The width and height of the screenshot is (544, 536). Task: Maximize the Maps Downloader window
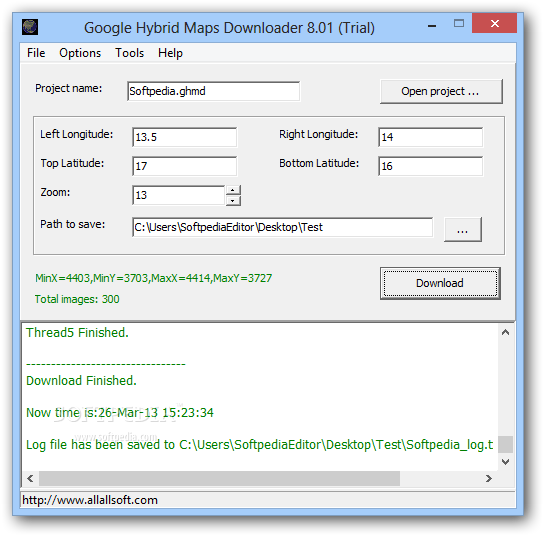point(459,24)
